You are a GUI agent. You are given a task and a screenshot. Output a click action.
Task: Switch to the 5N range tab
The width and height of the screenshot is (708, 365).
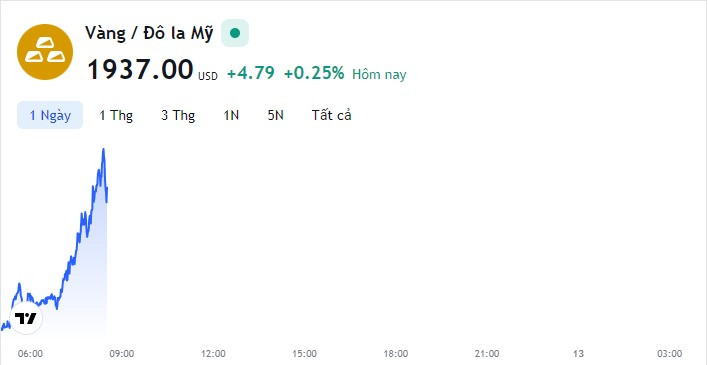(x=275, y=115)
